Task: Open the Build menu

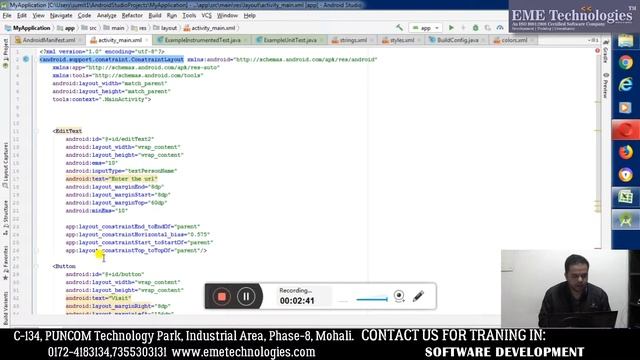Action: 155,16
